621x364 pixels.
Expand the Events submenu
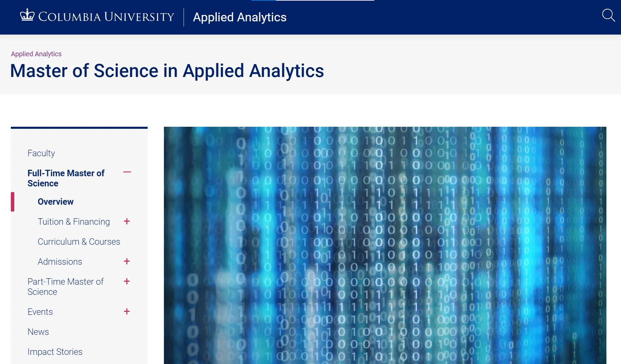[127, 311]
